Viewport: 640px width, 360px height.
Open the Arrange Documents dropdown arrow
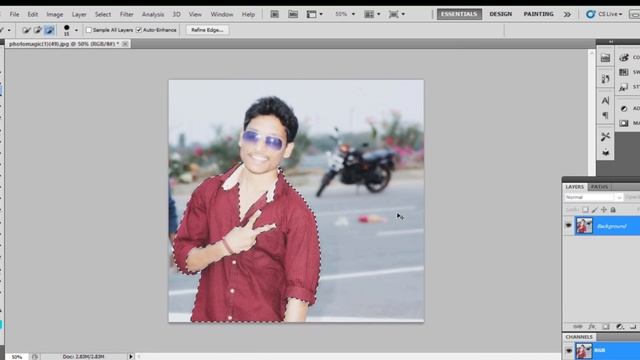(x=378, y=14)
